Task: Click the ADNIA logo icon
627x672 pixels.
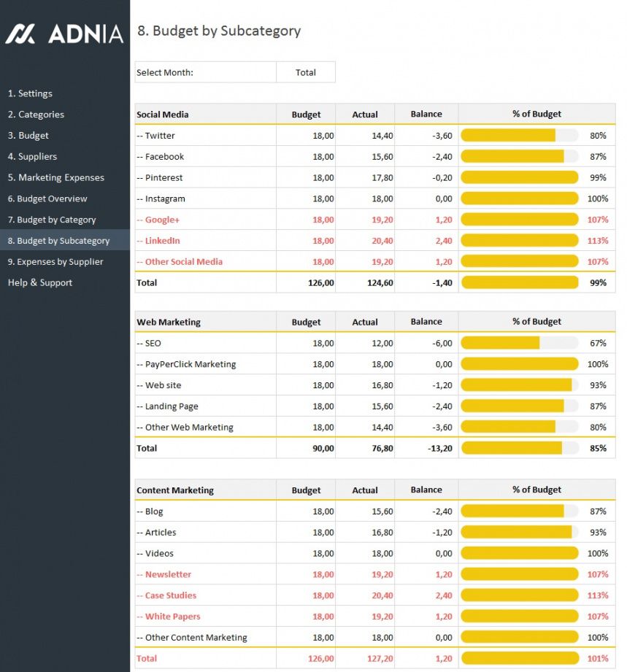Action: [20, 34]
